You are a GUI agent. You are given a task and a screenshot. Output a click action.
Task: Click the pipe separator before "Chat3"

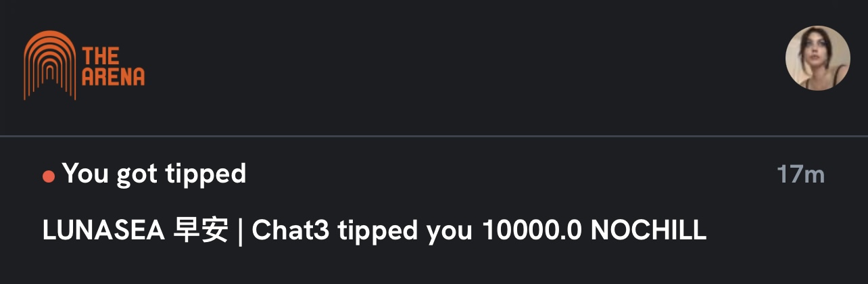[240, 231]
